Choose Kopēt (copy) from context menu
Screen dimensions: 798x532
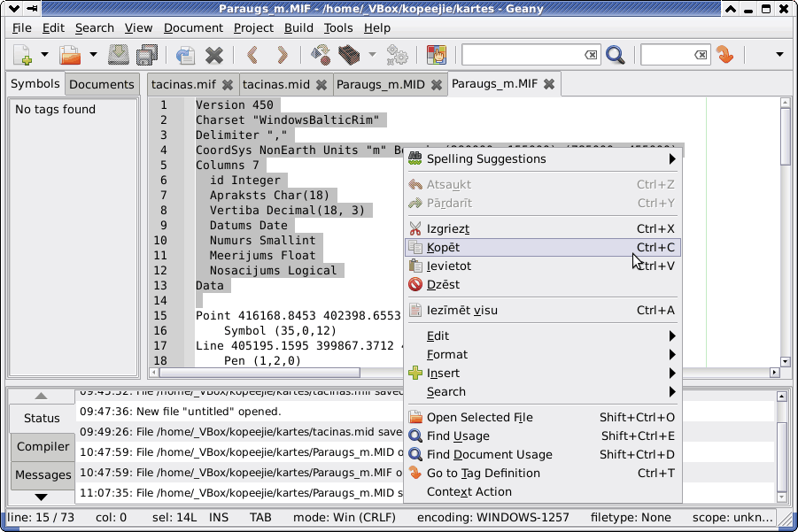tap(543, 248)
